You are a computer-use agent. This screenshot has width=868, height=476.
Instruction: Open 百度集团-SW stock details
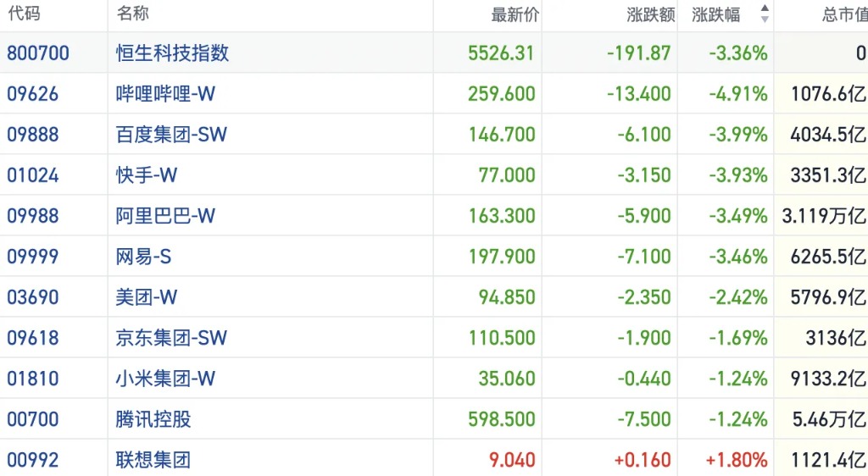[172, 135]
